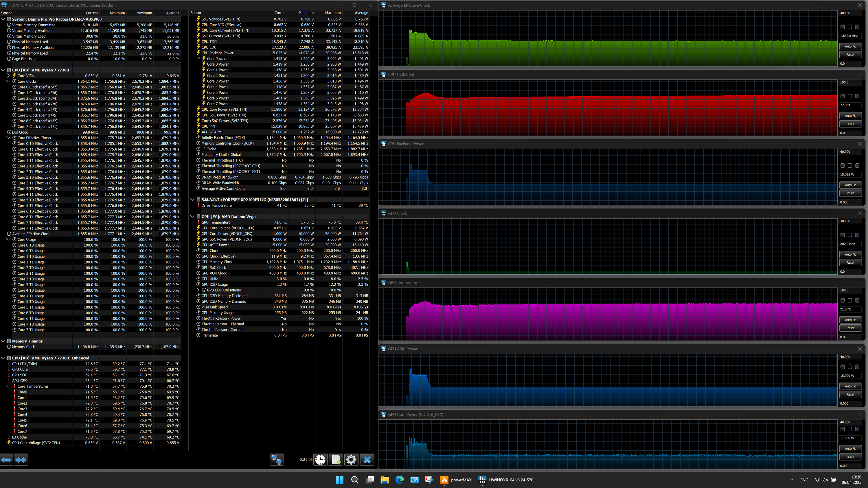868x488 pixels.
Task: Click the expand columns arrows icon
Action: click(x=6, y=459)
